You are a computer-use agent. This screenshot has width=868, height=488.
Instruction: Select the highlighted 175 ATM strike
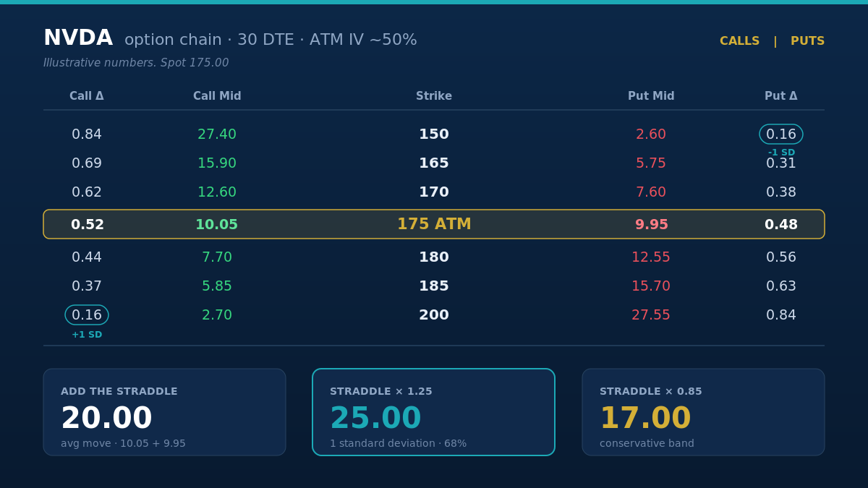point(434,224)
